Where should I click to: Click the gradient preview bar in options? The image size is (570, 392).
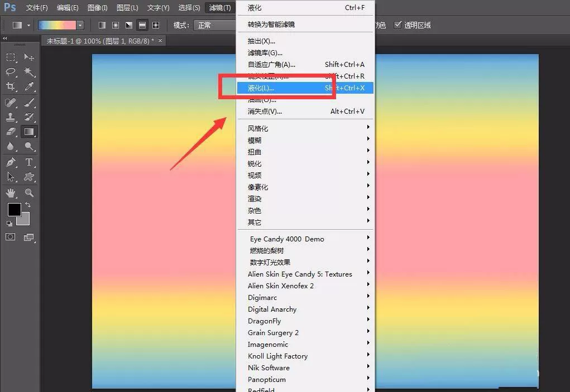(x=58, y=25)
